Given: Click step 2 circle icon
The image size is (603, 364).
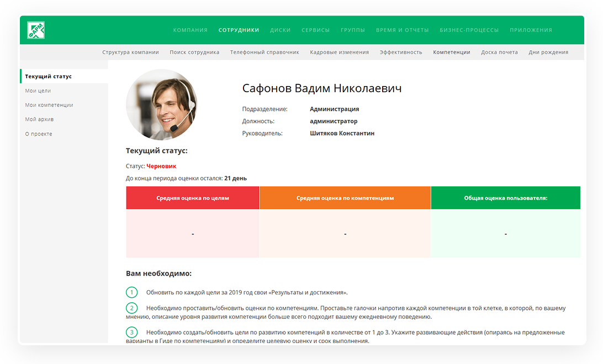Looking at the screenshot, I should click(132, 308).
